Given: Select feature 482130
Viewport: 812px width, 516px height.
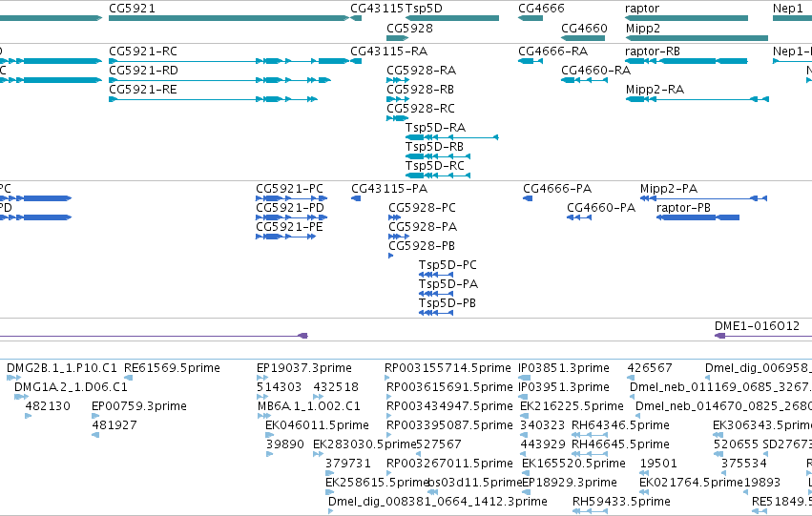Looking at the screenshot, I should [x=48, y=406].
